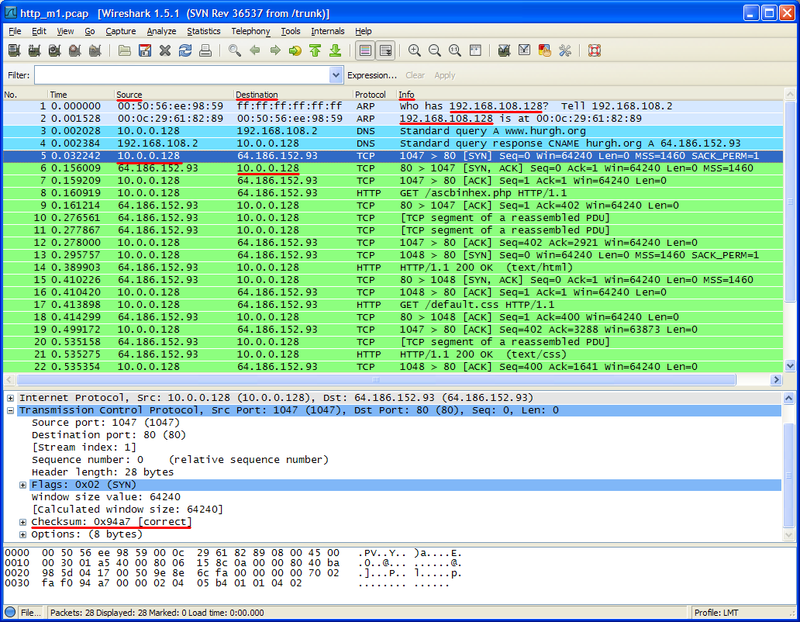Open help with lifebuoy icon
Viewport: 800px width, 622px height.
pyautogui.click(x=594, y=51)
